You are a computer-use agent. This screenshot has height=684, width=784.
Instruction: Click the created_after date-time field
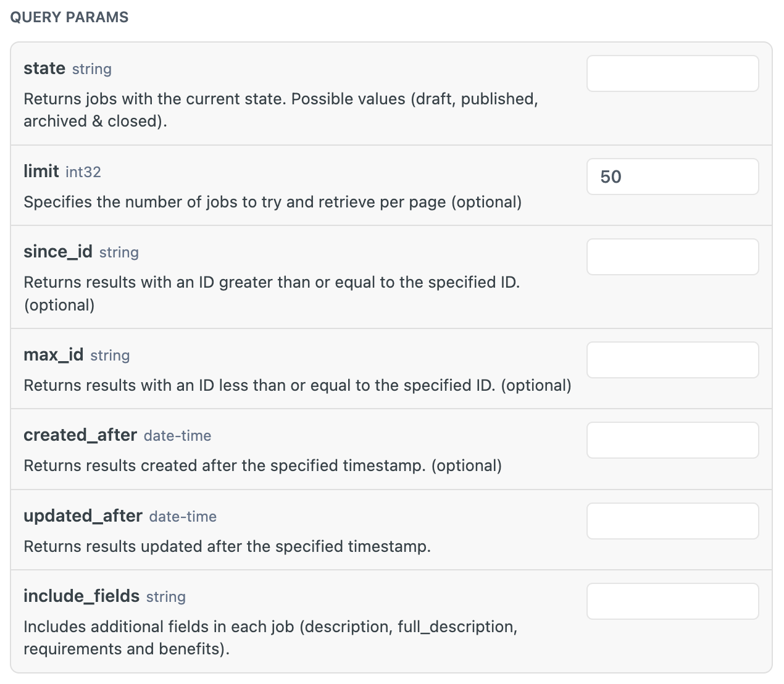672,440
